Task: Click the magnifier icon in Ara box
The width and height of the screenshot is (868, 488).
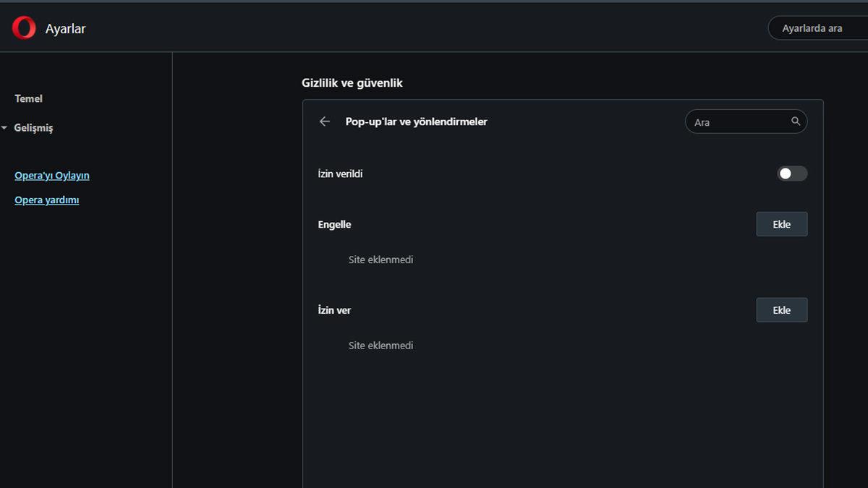Action: [796, 121]
